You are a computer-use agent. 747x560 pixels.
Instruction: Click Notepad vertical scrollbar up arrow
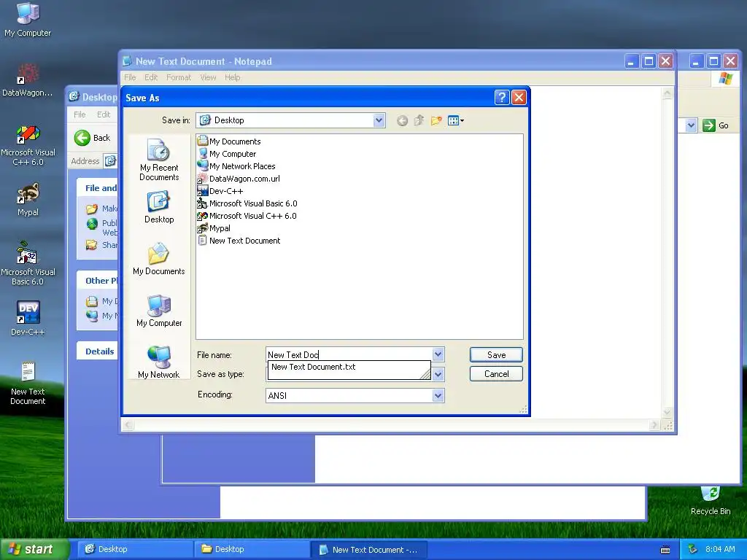click(667, 93)
